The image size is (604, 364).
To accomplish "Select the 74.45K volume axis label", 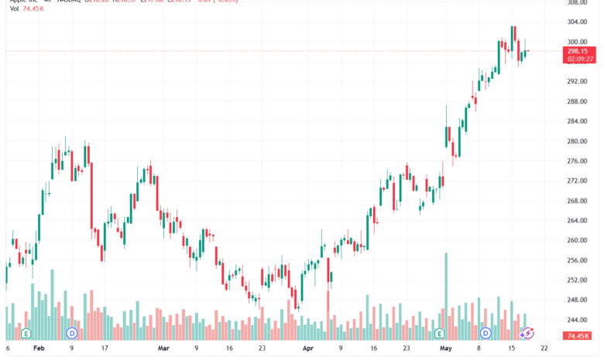I will 578,336.
